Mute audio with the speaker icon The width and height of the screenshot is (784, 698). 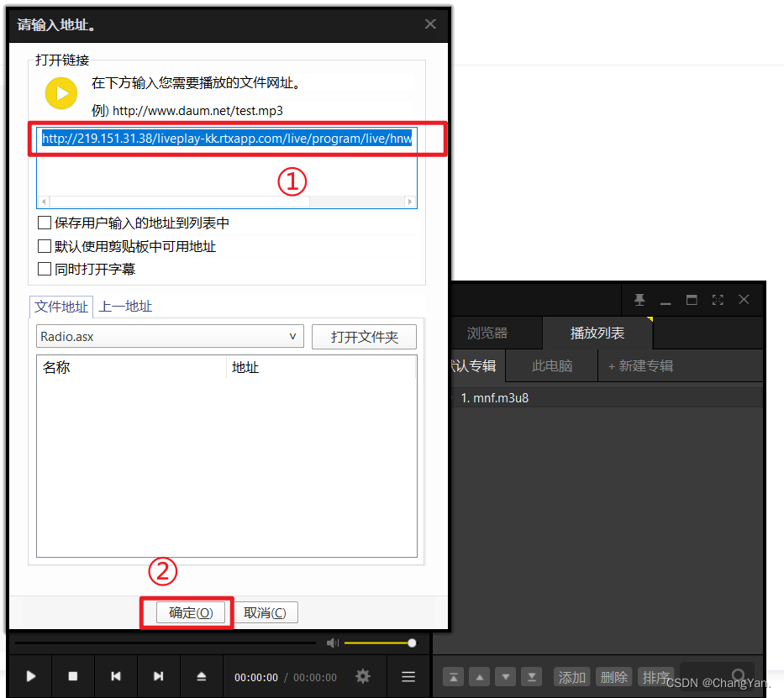click(333, 643)
